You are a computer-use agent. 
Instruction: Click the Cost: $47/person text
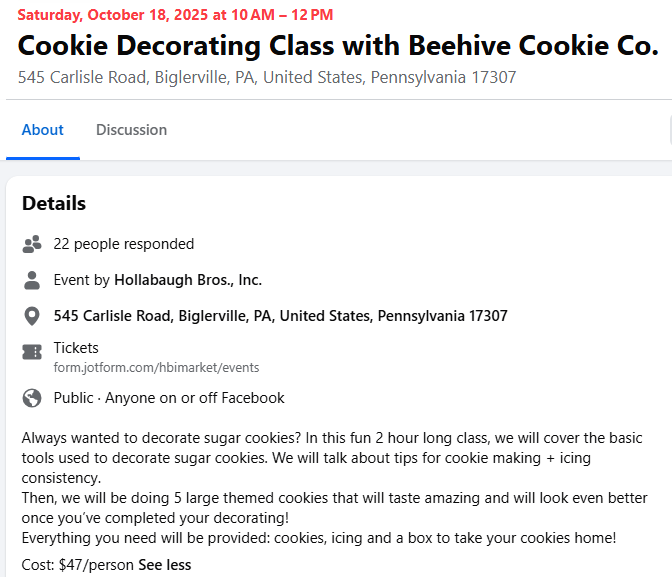(x=77, y=565)
